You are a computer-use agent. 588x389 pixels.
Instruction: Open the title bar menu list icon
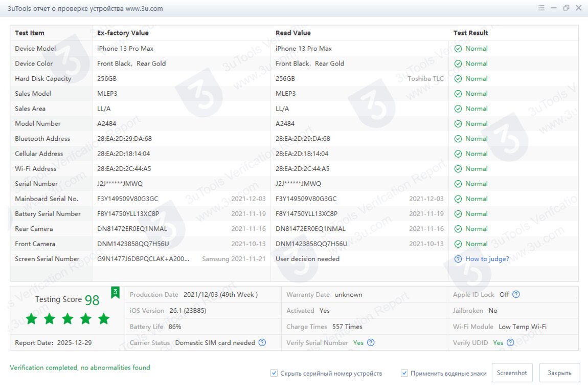pyautogui.click(x=541, y=8)
